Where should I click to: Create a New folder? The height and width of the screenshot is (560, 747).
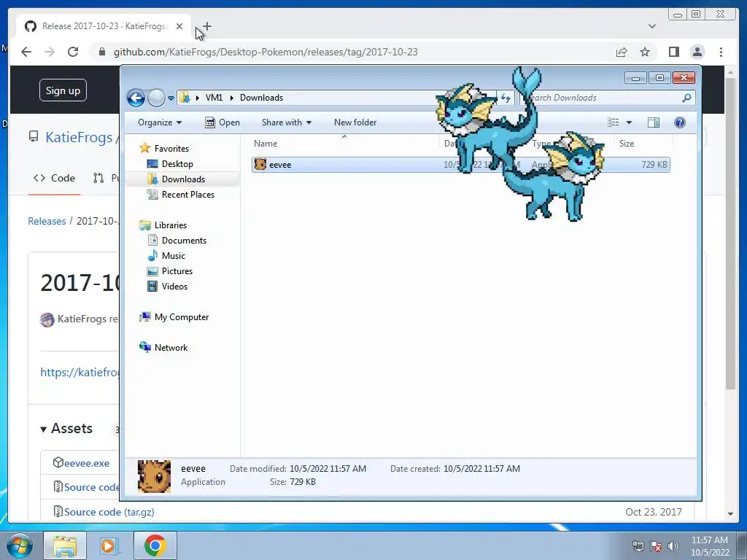pos(355,122)
